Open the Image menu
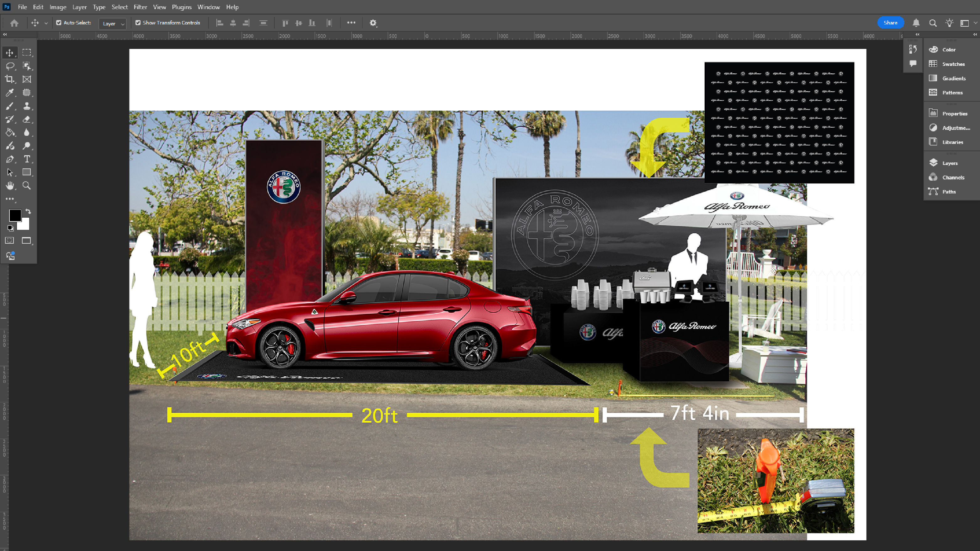Viewport: 980px width, 551px height. tap(58, 7)
